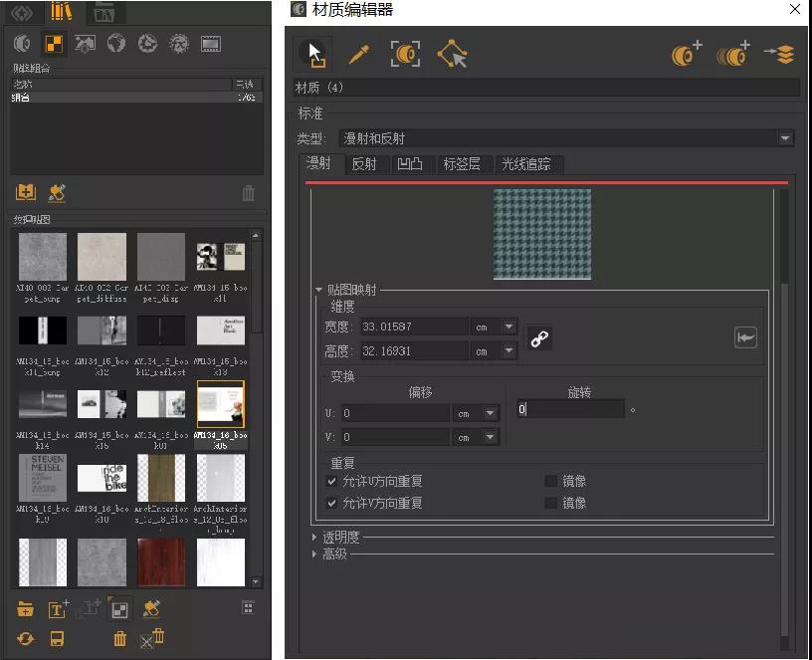
Task: Click the refresh icon at bottom left
Action: point(25,640)
